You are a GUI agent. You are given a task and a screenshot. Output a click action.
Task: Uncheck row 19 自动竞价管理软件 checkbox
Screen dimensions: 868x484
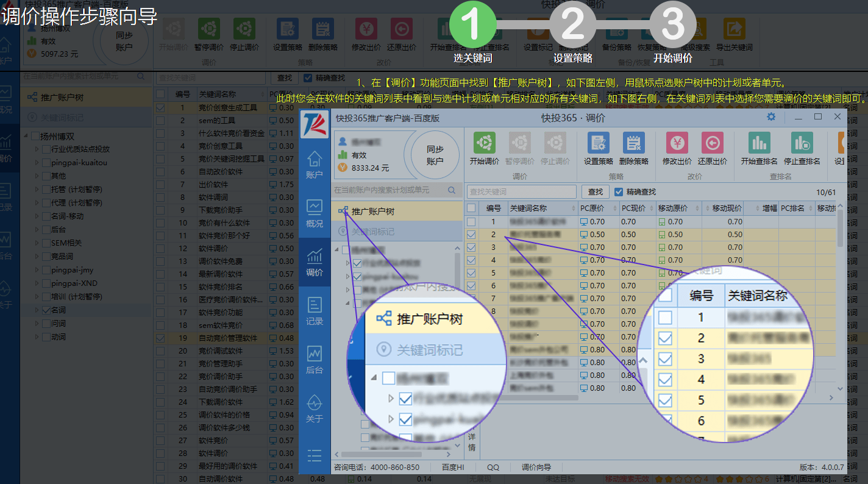click(x=160, y=338)
